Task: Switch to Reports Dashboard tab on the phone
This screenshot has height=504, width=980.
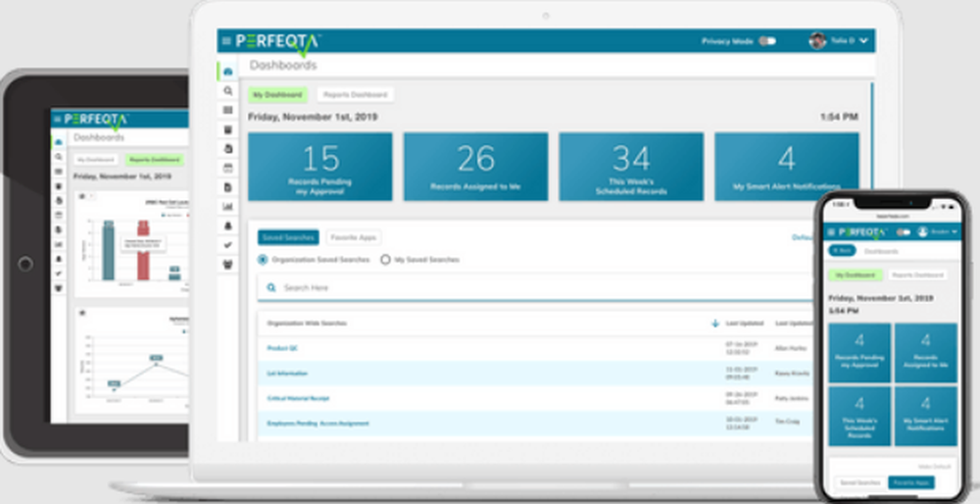Action: point(917,276)
